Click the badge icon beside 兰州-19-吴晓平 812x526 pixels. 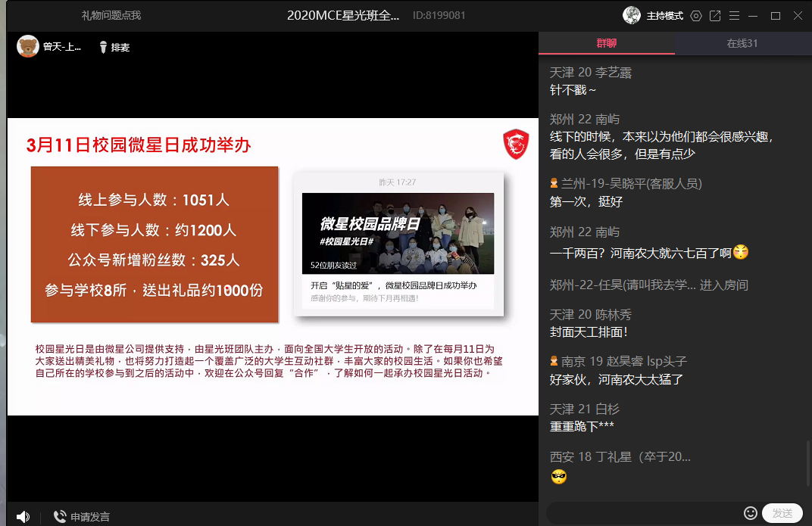point(554,183)
